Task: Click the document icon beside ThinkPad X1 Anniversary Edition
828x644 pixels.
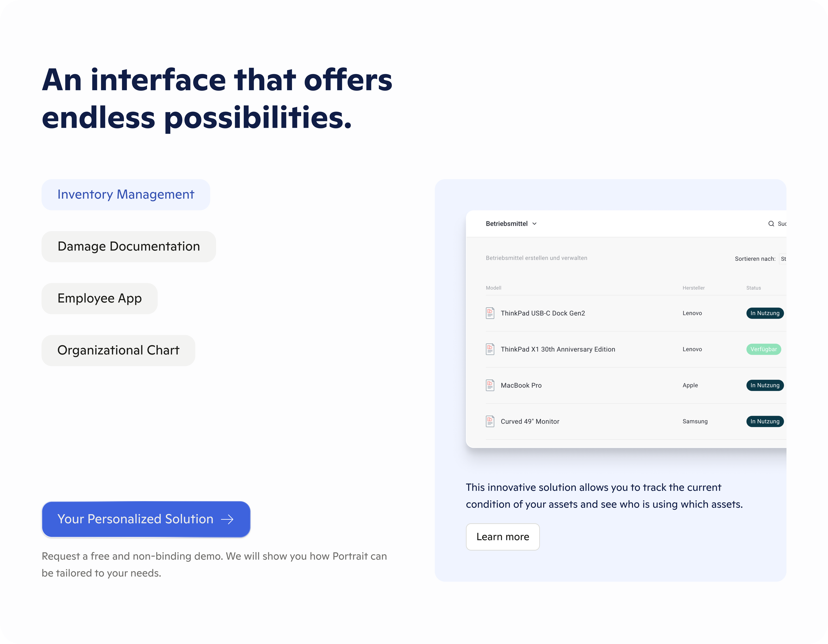Action: pyautogui.click(x=490, y=349)
